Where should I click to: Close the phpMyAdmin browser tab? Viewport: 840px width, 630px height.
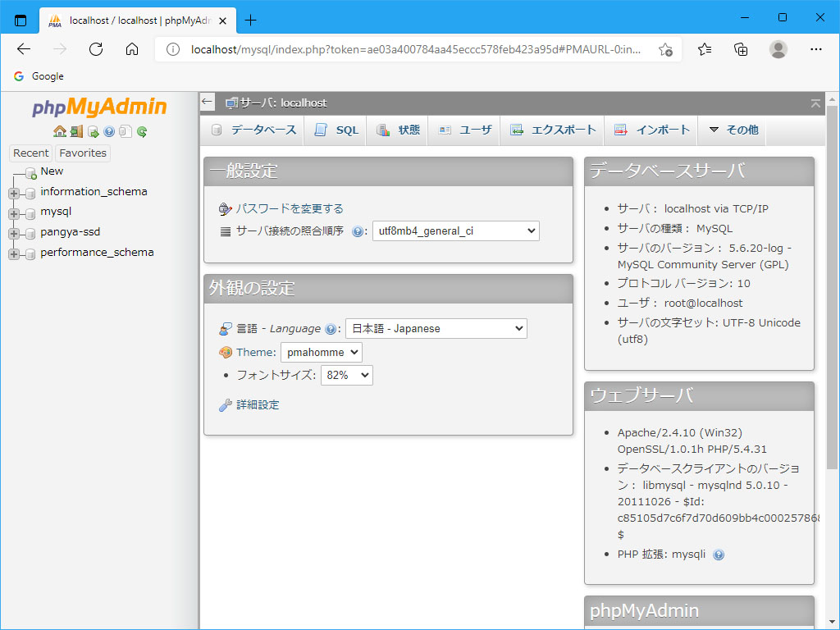pyautogui.click(x=223, y=21)
